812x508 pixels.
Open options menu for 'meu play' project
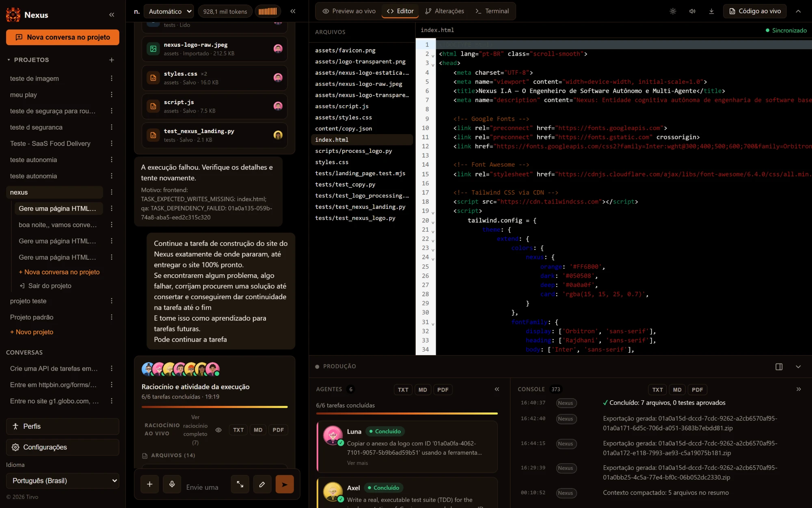112,94
